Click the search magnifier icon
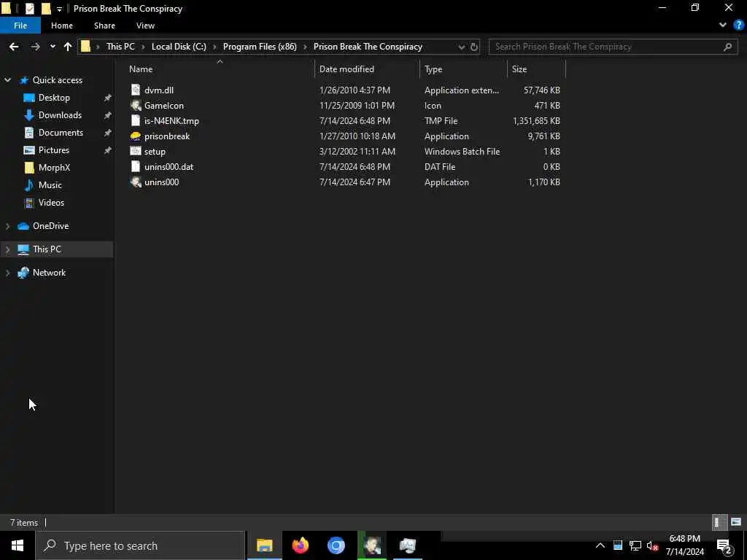The width and height of the screenshot is (747, 560). tap(727, 47)
